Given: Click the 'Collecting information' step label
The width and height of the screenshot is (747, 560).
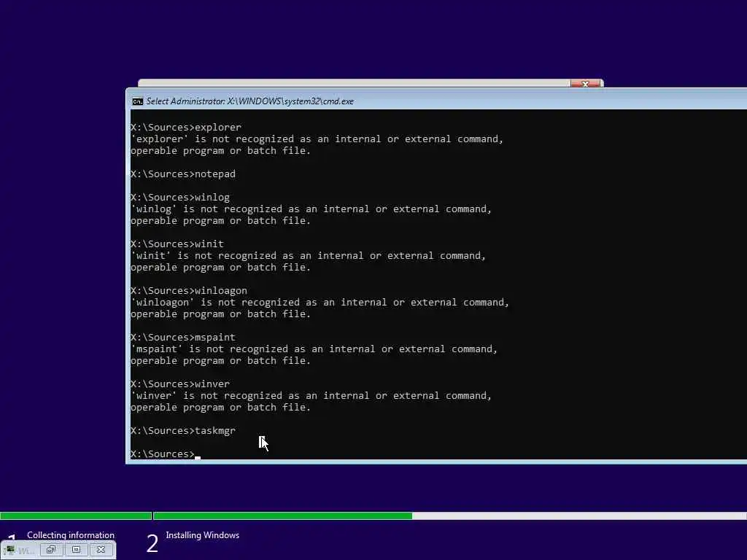Looking at the screenshot, I should (71, 535).
